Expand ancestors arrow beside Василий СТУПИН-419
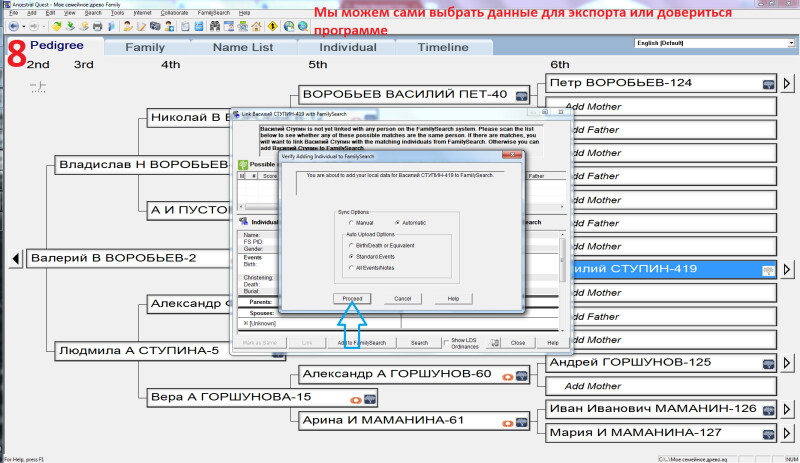The width and height of the screenshot is (800, 463). (787, 269)
